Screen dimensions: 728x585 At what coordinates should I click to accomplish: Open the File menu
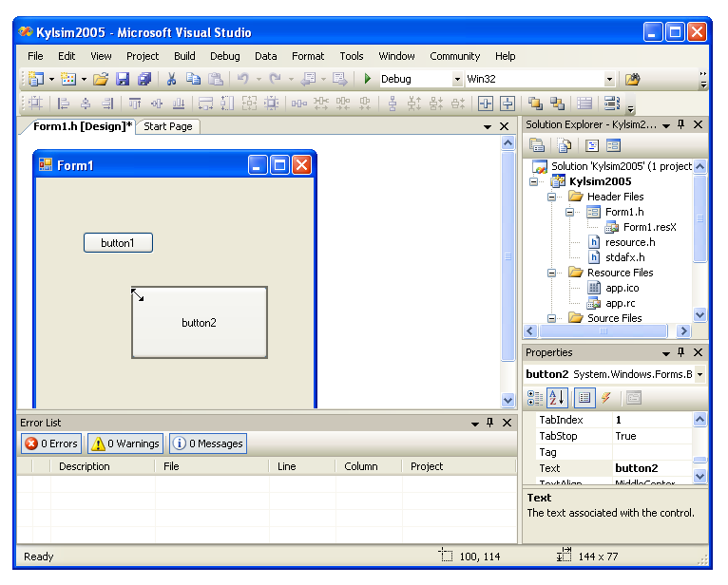(35, 56)
